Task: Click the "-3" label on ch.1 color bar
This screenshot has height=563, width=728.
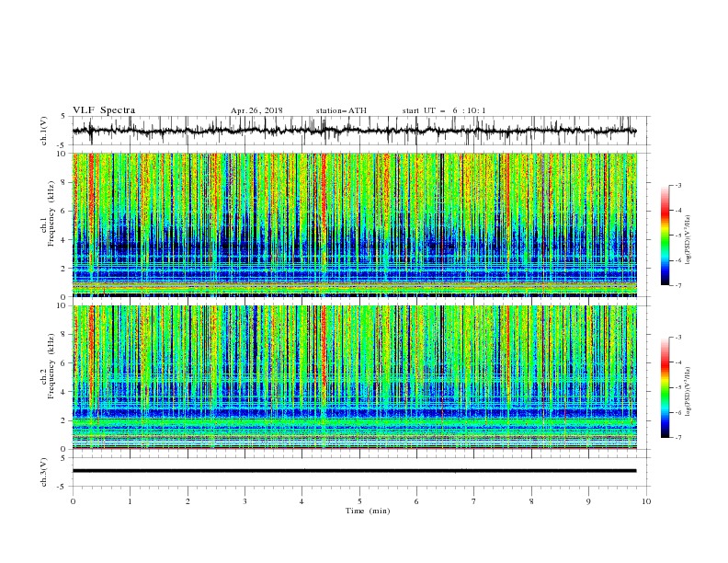Action: click(x=678, y=185)
